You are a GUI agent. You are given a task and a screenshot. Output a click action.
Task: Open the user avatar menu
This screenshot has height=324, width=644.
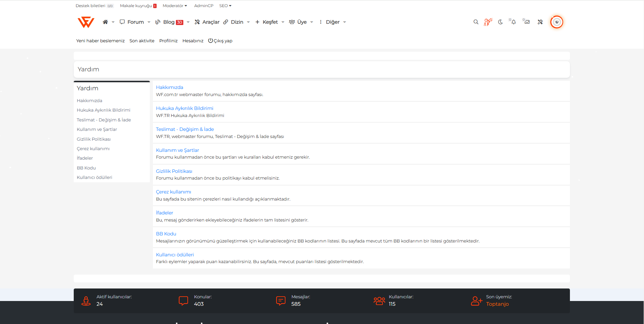click(557, 22)
